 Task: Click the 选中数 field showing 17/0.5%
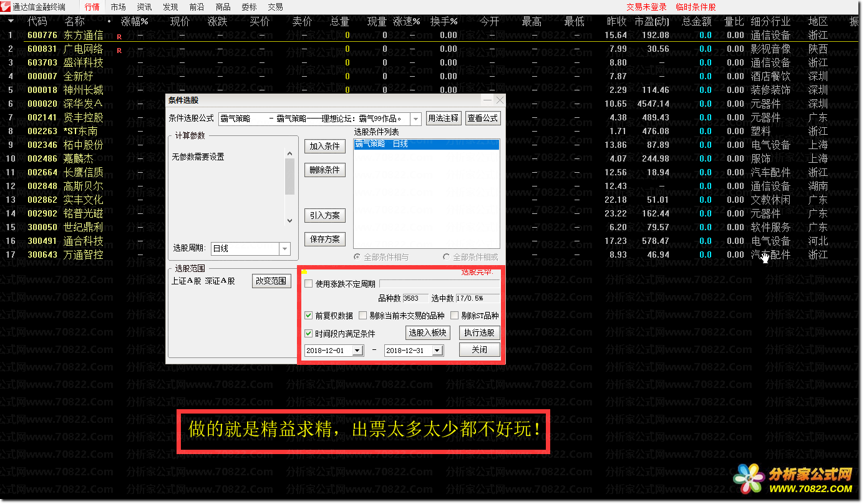pos(478,298)
